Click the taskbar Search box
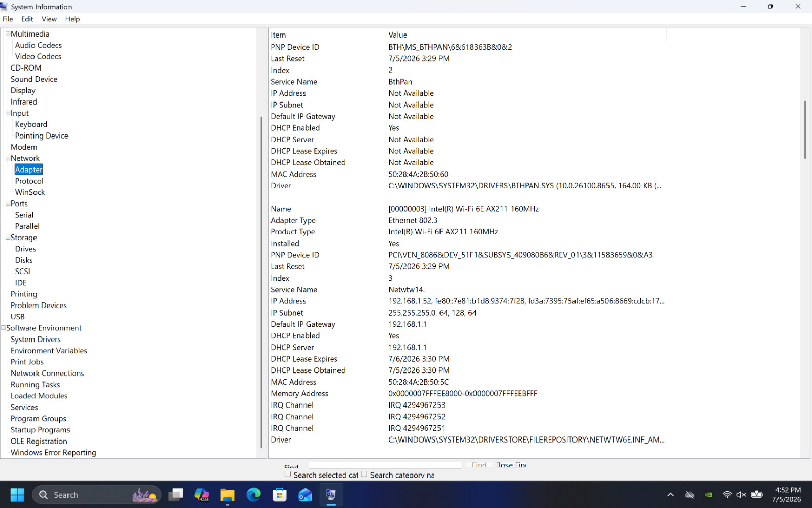 pyautogui.click(x=97, y=495)
